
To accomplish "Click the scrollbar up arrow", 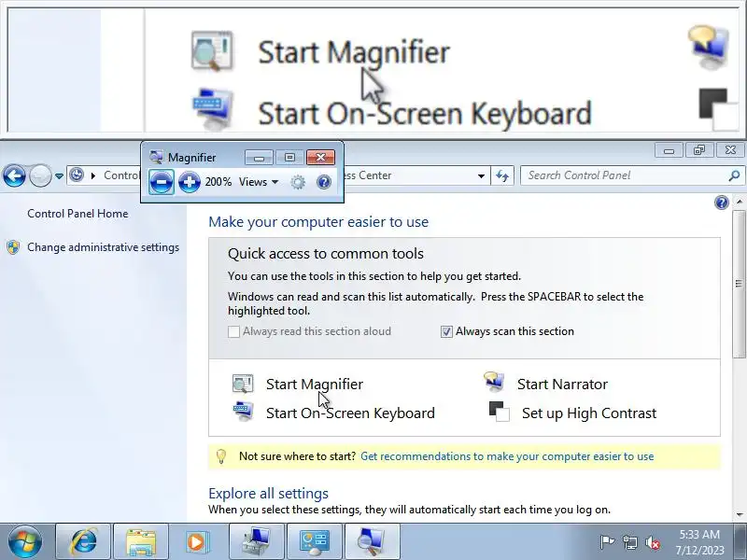I will [x=739, y=202].
